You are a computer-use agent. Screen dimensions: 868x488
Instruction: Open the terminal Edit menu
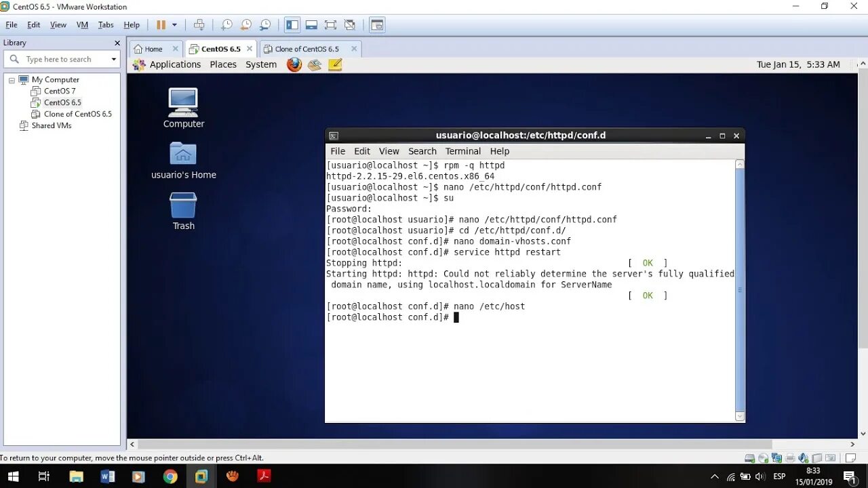pyautogui.click(x=362, y=151)
